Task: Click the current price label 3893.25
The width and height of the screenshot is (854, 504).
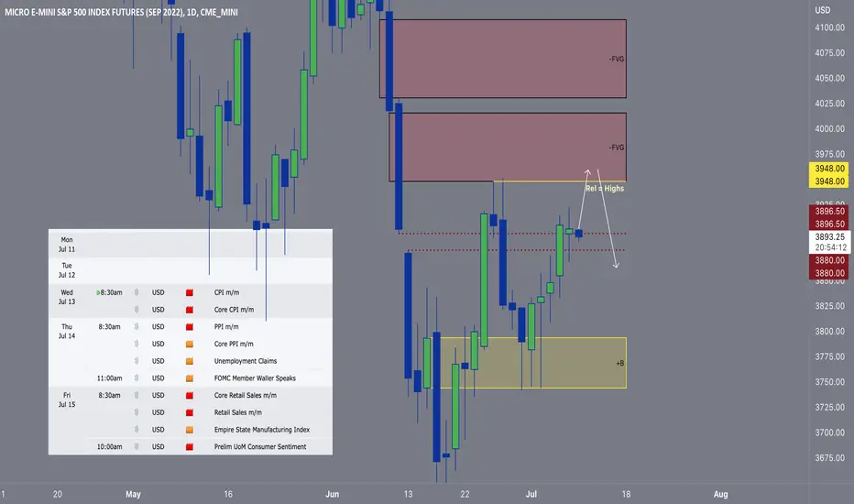Action: click(830, 237)
